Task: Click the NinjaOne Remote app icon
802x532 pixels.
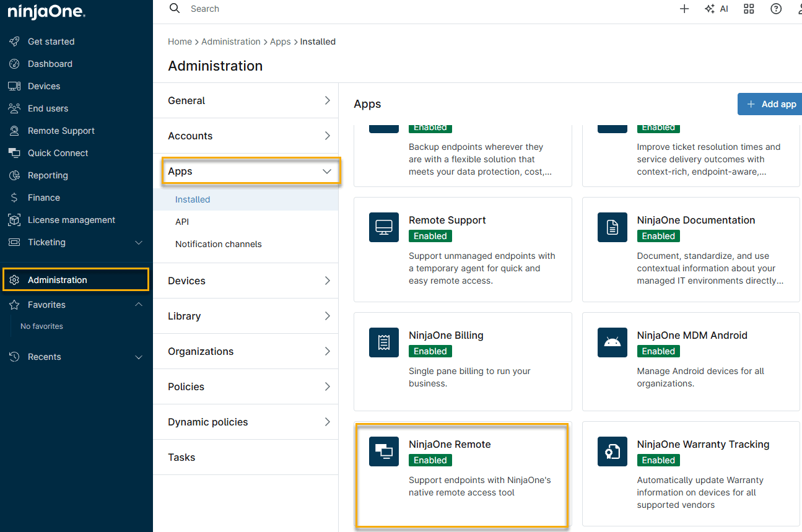Action: pos(384,451)
